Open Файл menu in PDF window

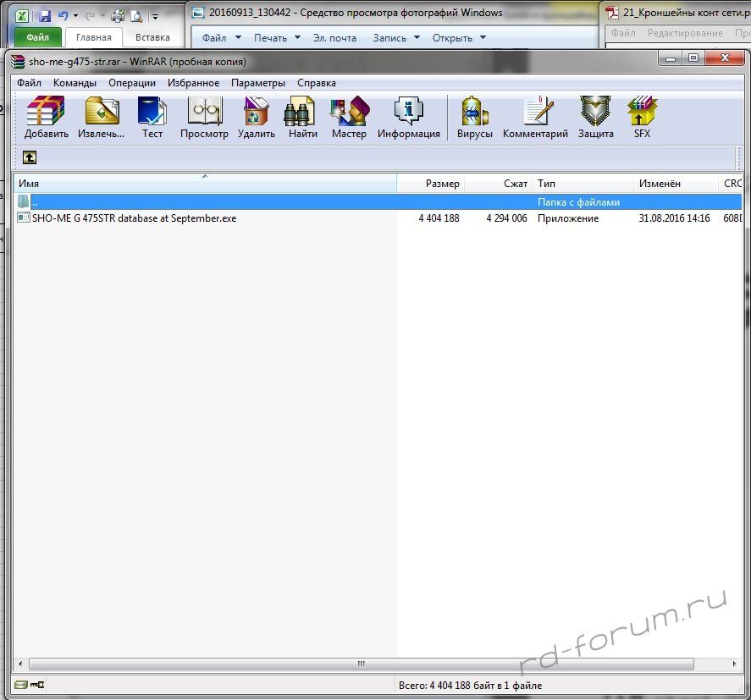623,33
